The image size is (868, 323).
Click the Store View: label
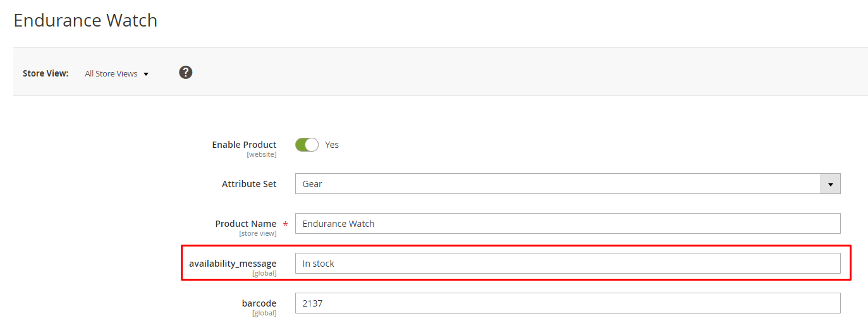coord(46,73)
